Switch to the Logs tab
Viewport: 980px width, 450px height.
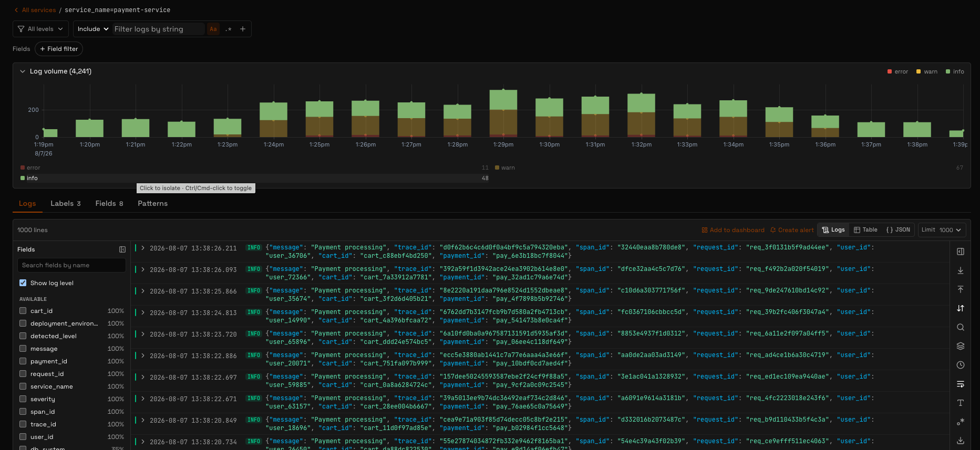coord(27,203)
